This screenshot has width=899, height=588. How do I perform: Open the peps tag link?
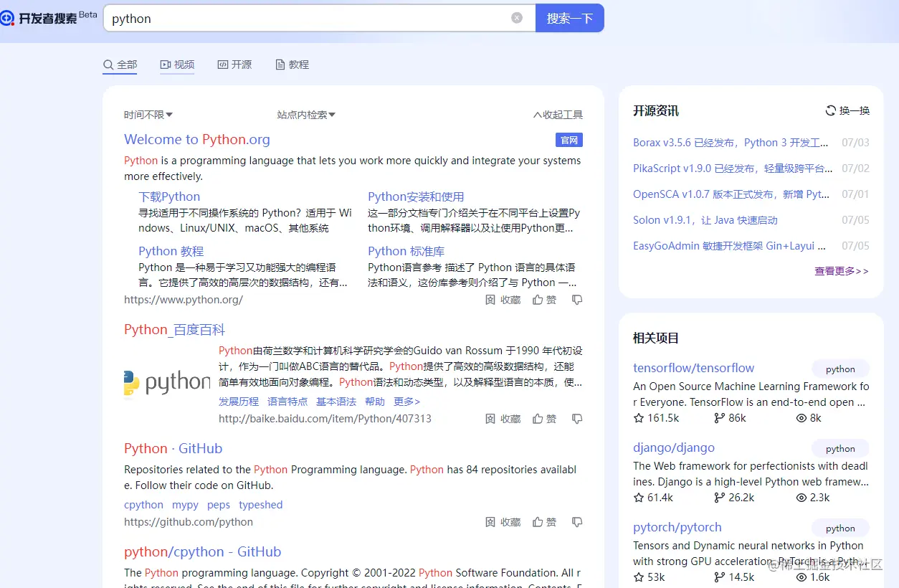(x=219, y=505)
